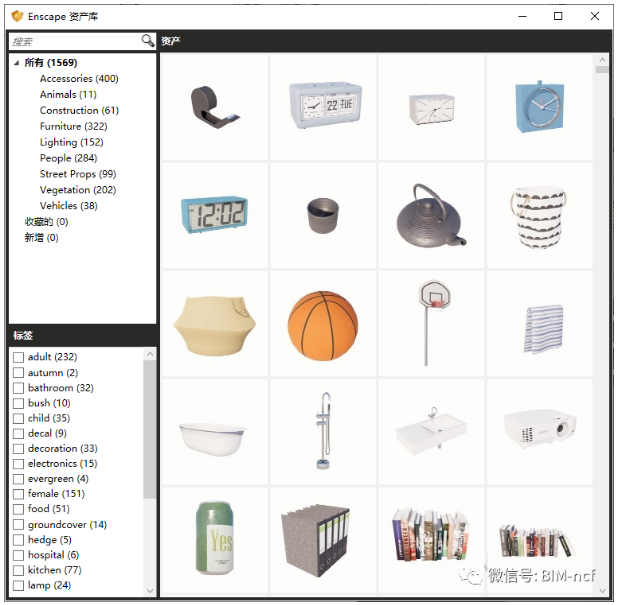
Task: Select the white sink basin asset
Action: [x=432, y=432]
